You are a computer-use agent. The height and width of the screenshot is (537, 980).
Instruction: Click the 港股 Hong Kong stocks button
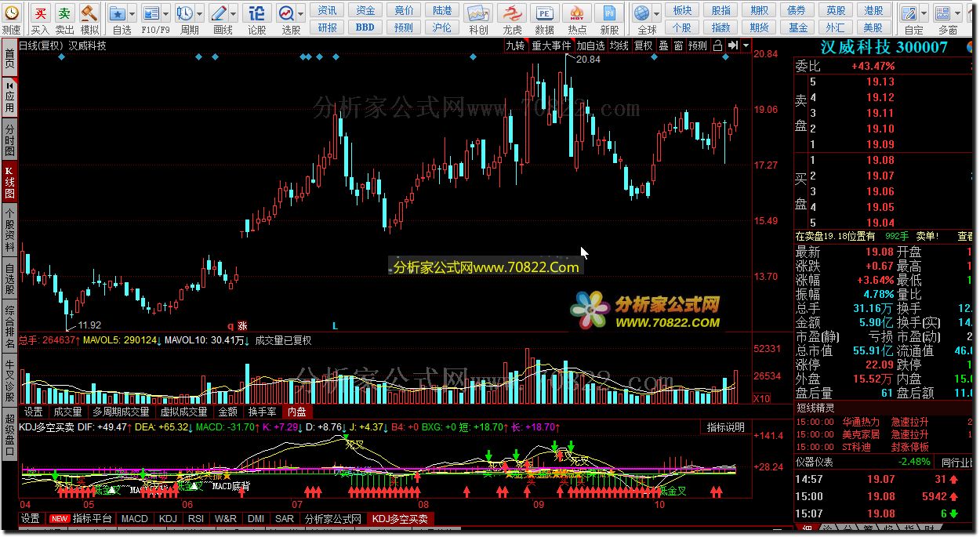[x=874, y=10]
